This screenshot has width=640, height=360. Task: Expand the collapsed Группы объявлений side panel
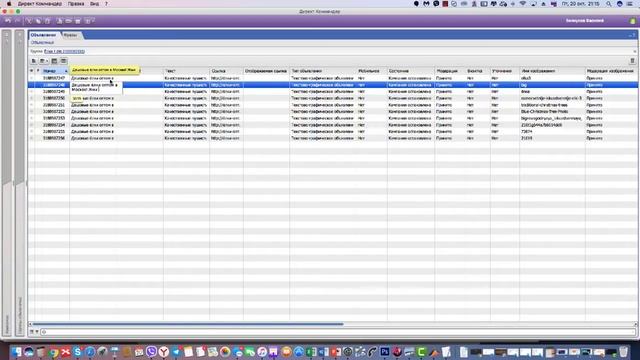click(20, 183)
